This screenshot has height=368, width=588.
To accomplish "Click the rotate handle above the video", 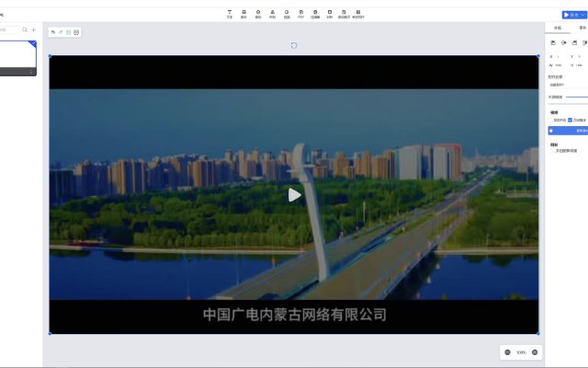I will (x=294, y=45).
